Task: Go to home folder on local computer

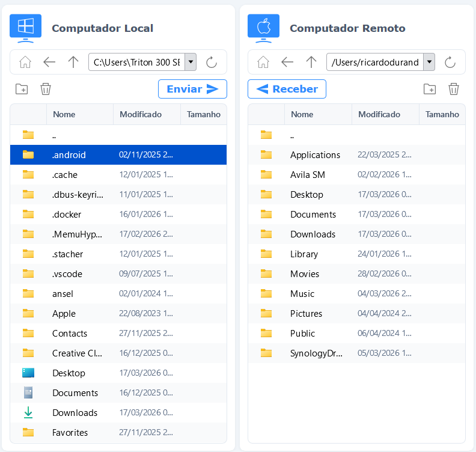Action: [25, 63]
